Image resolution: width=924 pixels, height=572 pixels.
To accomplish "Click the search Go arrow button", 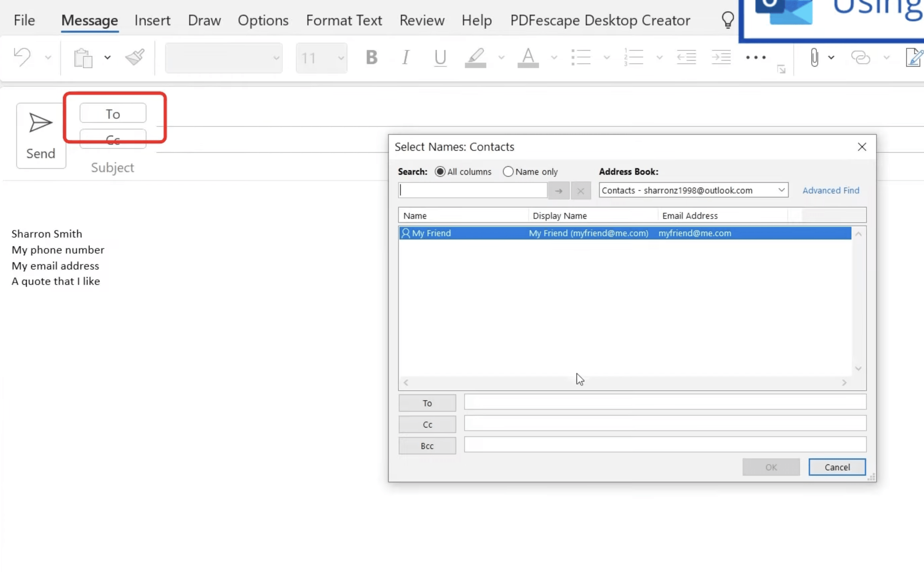I will pyautogui.click(x=559, y=191).
